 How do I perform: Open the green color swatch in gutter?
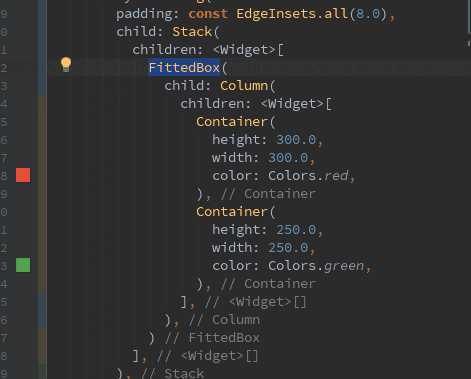23,265
